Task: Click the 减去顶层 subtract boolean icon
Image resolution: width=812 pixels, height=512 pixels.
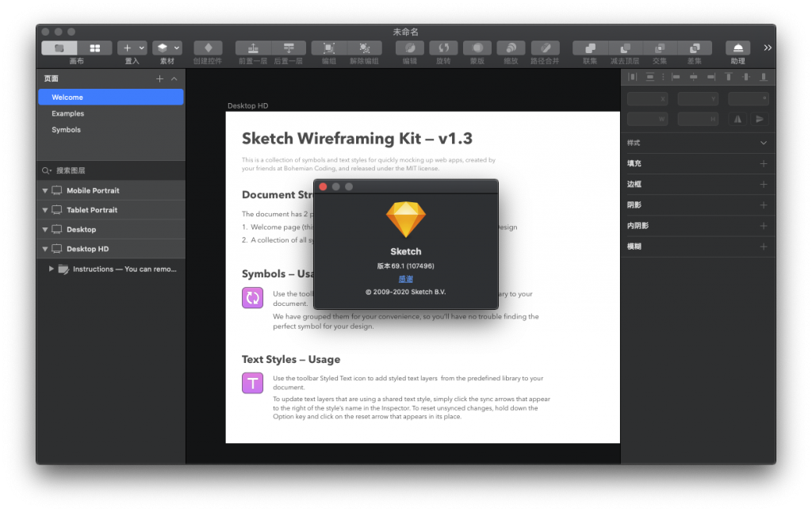Action: [x=625, y=48]
